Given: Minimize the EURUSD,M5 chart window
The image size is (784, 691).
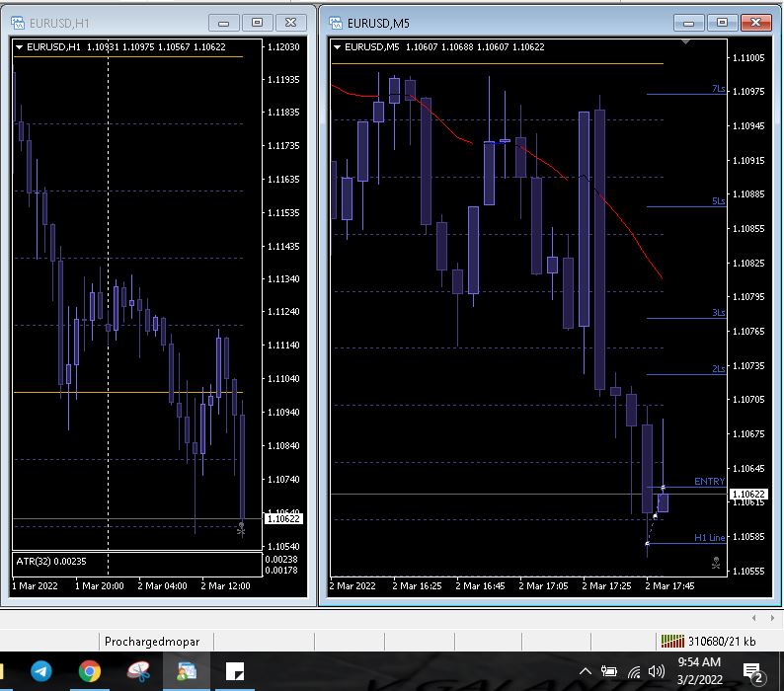Looking at the screenshot, I should point(688,23).
